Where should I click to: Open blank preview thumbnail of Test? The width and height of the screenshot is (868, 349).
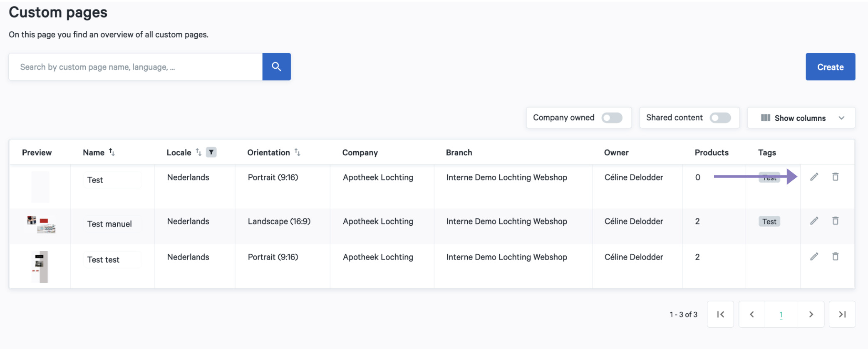click(40, 187)
